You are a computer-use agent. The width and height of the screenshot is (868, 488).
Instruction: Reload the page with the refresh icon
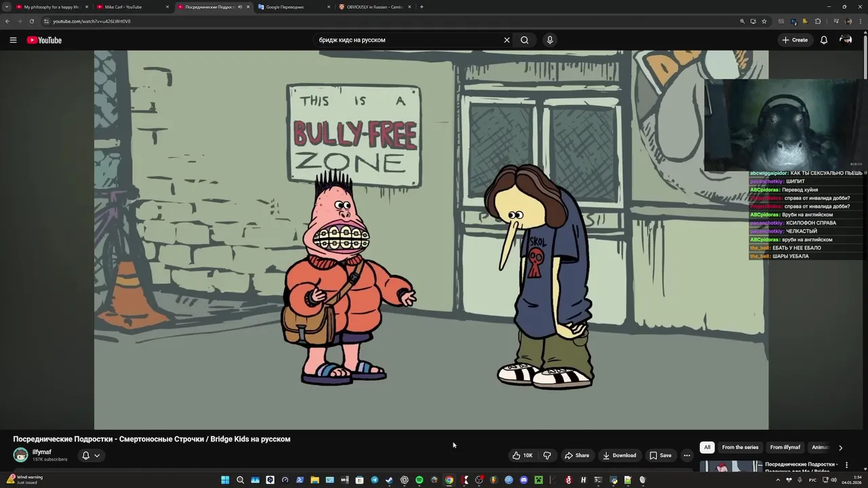click(31, 21)
